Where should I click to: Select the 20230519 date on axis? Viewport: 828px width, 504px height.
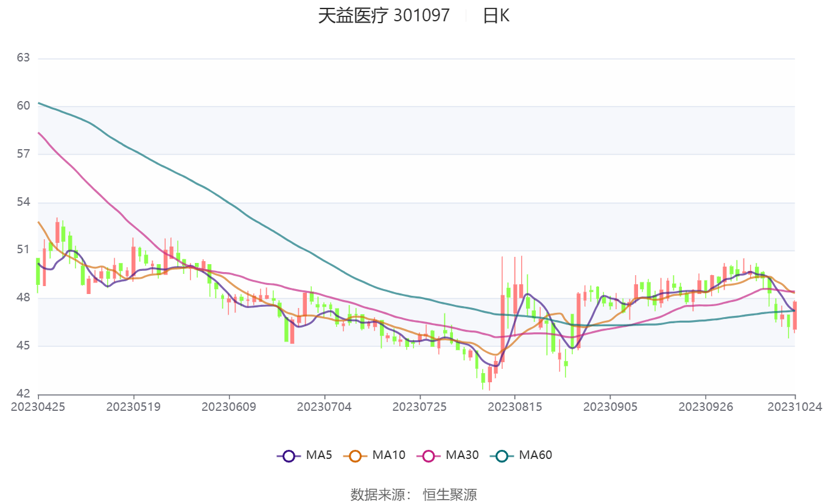pyautogui.click(x=133, y=407)
